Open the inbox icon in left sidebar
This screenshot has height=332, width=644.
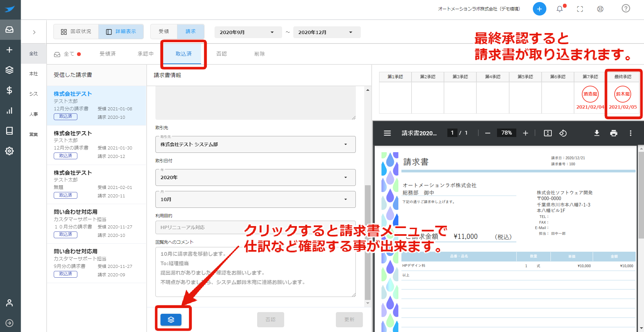click(x=9, y=30)
